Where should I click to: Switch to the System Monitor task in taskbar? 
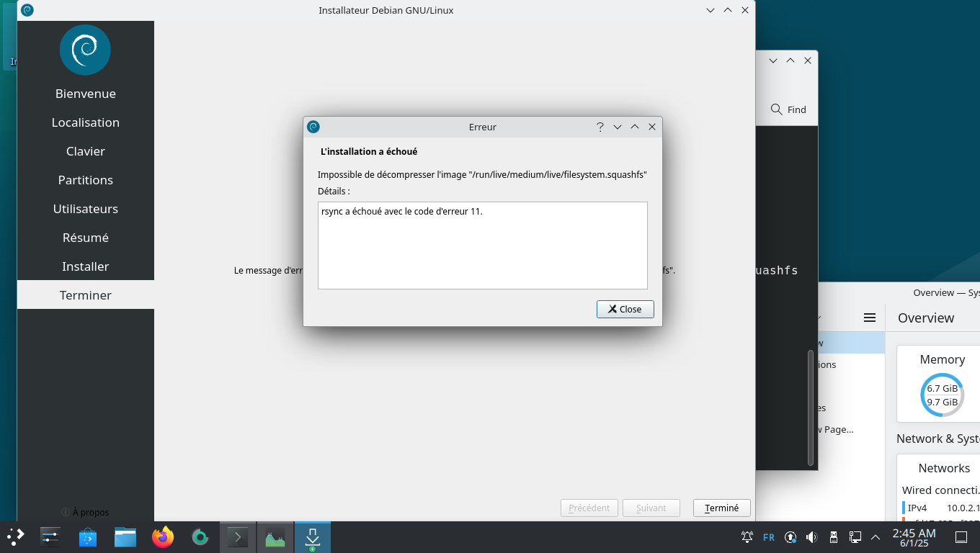pyautogui.click(x=275, y=537)
